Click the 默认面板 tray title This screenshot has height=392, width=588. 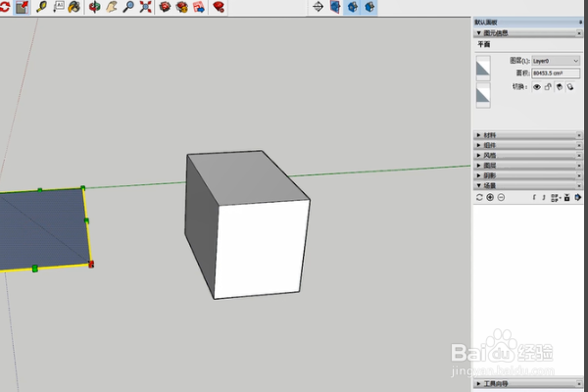[x=486, y=23]
